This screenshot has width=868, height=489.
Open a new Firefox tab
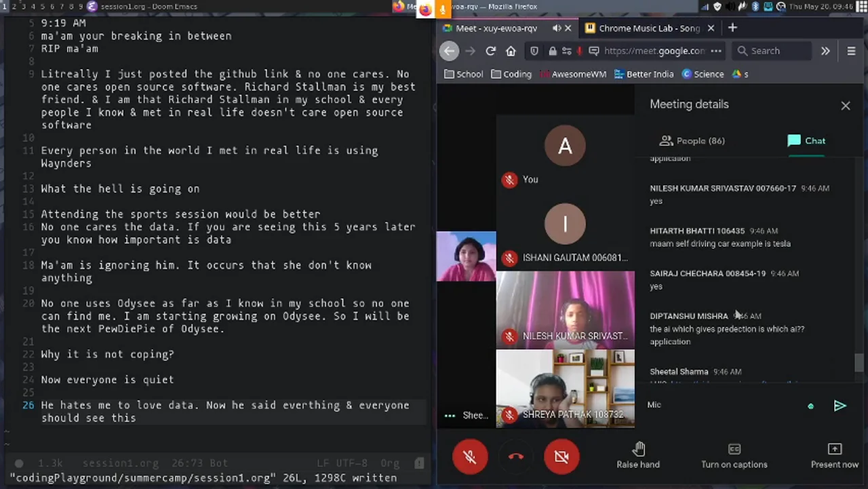[732, 28]
